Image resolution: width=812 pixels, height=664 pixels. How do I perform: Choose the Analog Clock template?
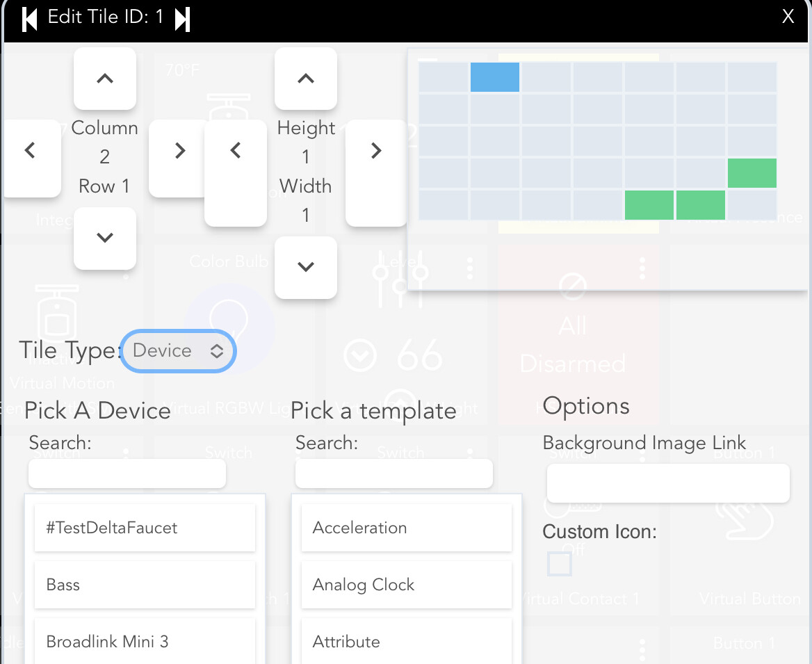click(x=406, y=585)
